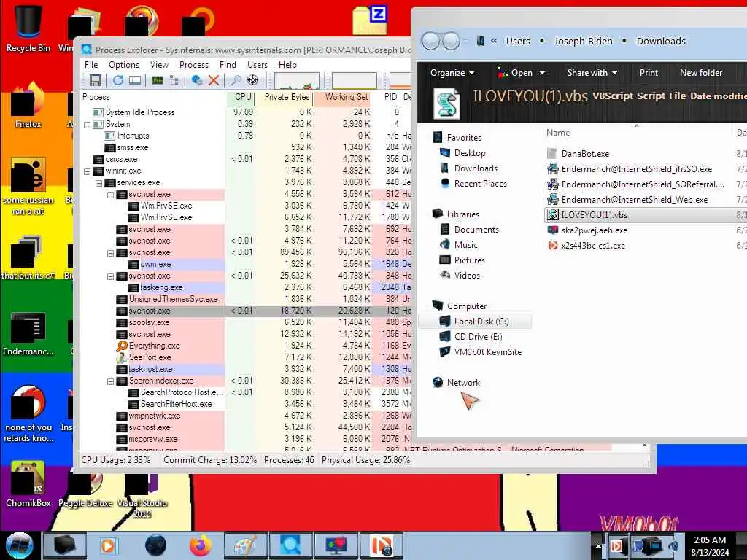Collapse the svchost.exe node above WmiPrvSE.exe
Image resolution: width=747 pixels, height=560 pixels.
point(111,194)
